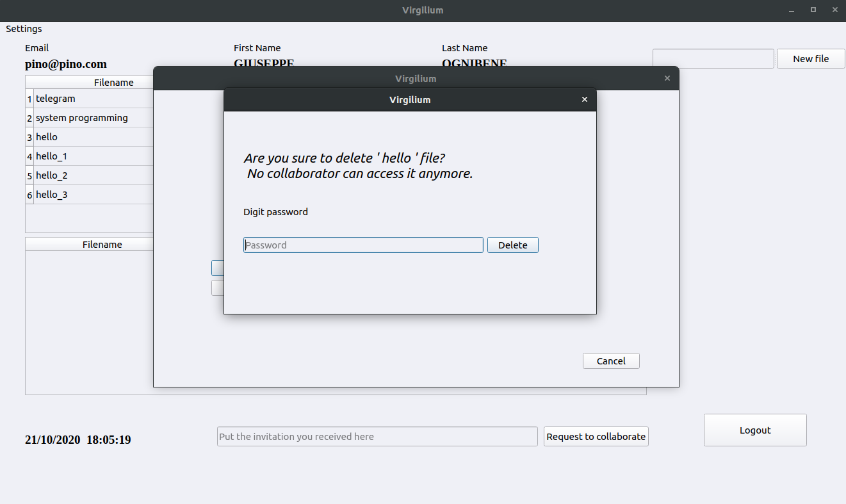Maximize the main Virgilium window
Viewport: 846px width, 504px height.
pyautogui.click(x=813, y=10)
